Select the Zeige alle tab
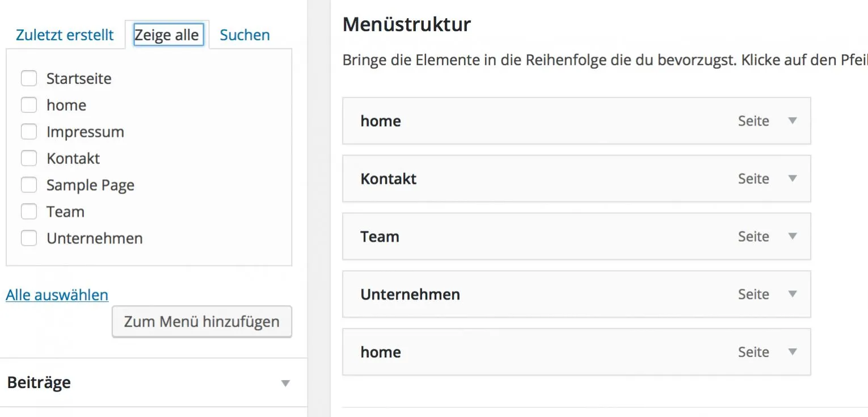868x417 pixels. [x=167, y=35]
